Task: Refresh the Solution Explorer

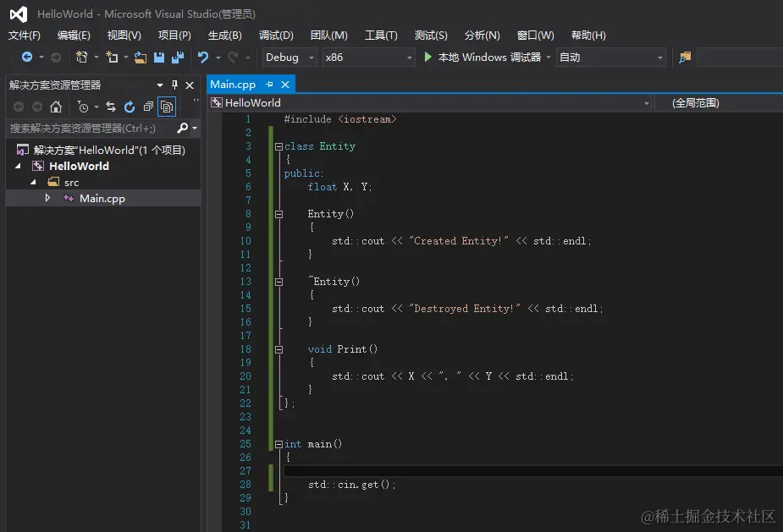Action: 130,107
